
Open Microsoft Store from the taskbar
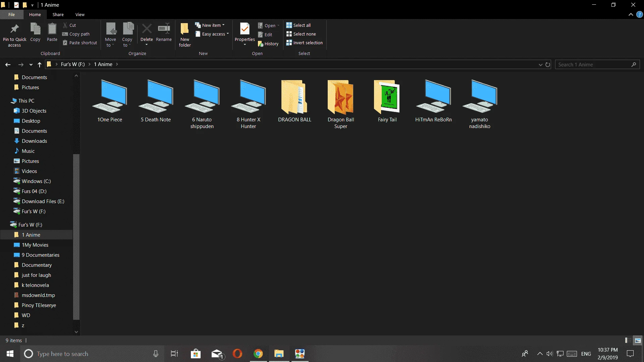pos(196,354)
